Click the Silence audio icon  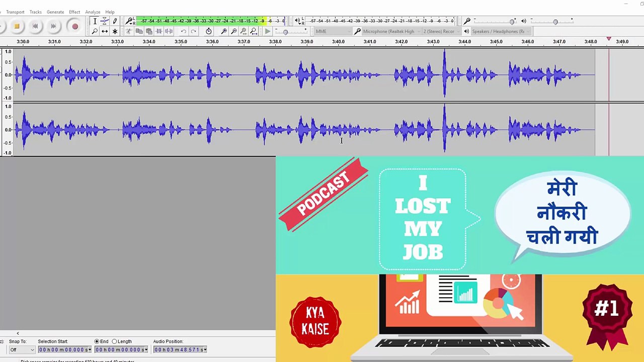169,31
